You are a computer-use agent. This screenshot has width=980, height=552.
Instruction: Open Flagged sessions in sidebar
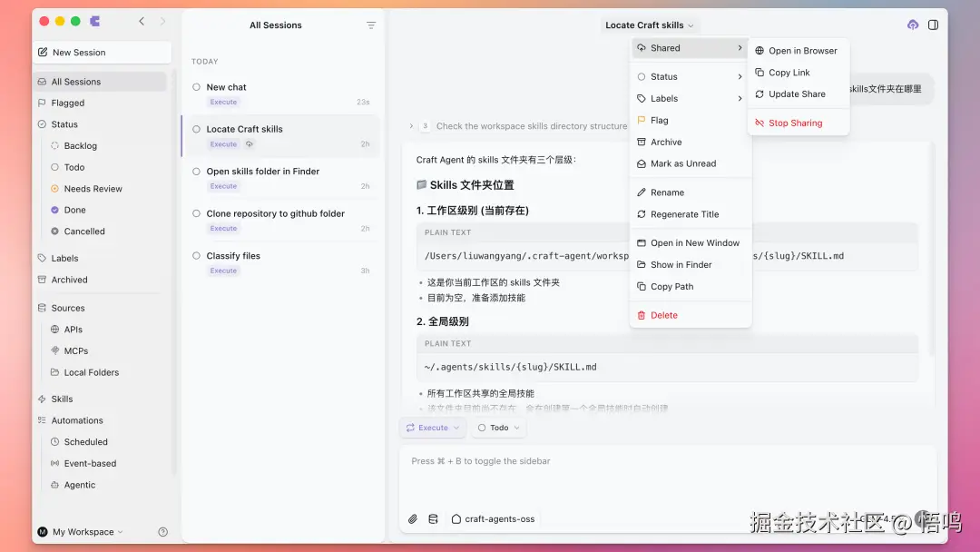(x=101, y=103)
